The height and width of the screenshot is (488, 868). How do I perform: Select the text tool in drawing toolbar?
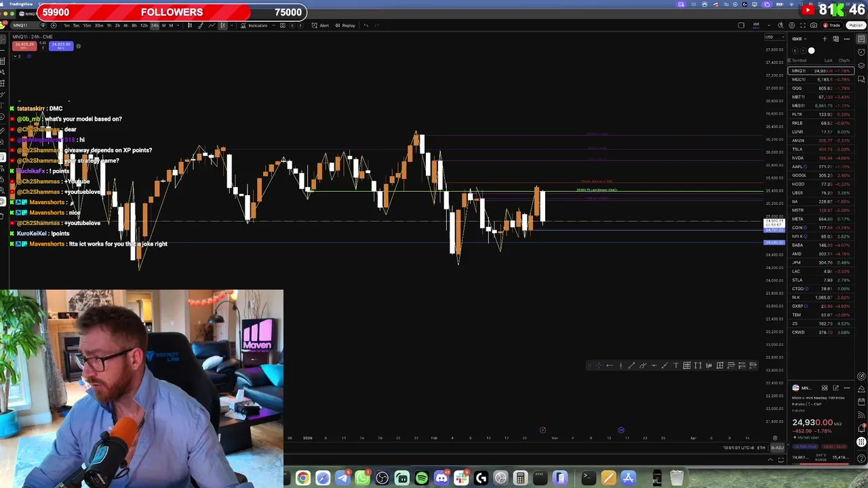(675, 365)
